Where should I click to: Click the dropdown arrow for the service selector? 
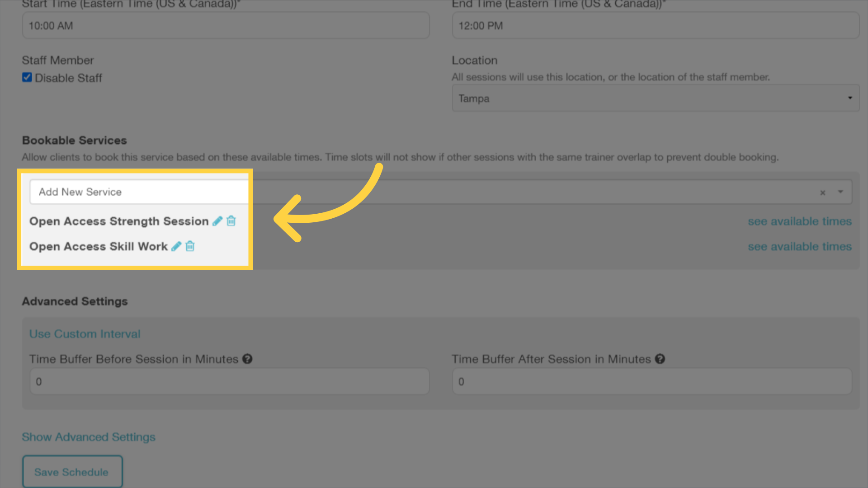840,192
